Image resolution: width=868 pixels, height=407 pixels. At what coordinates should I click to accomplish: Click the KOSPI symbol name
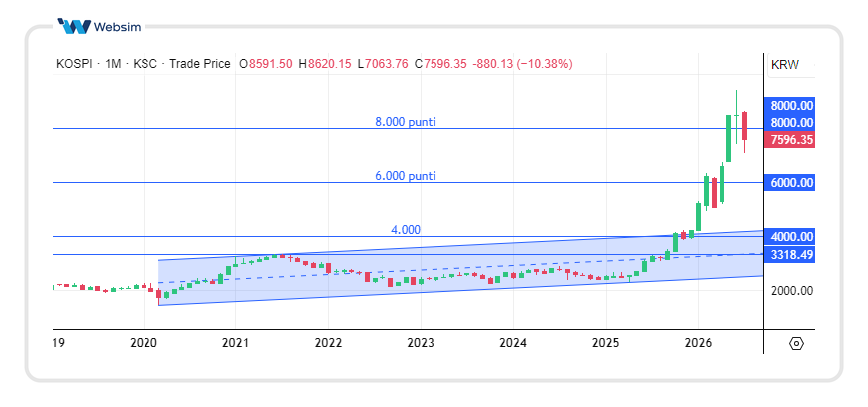(72, 64)
